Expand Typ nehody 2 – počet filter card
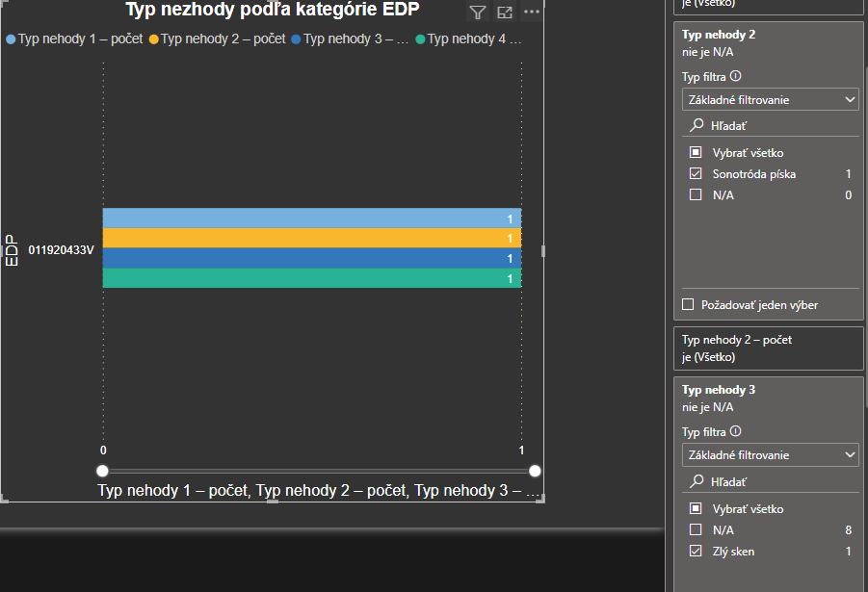 (769, 348)
